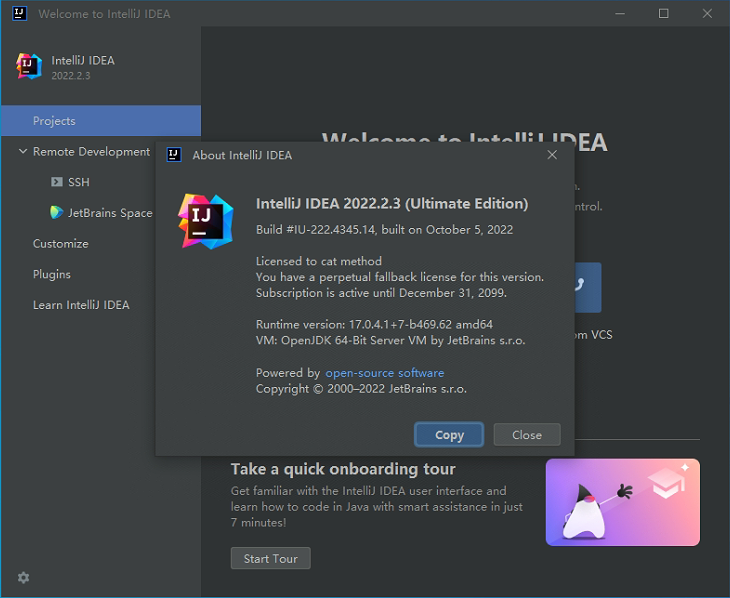This screenshot has height=598, width=730.
Task: Click the Copyright 2000–2022 JetBrains text
Action: pos(361,388)
